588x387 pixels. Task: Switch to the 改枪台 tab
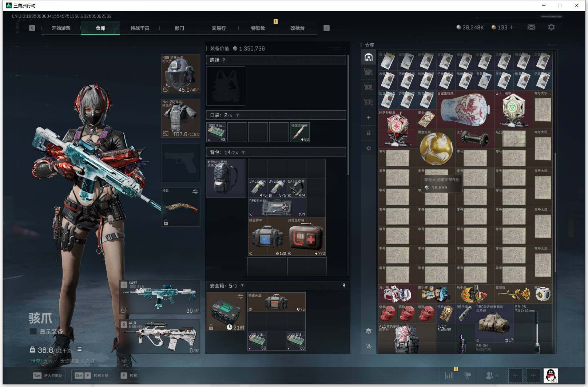pyautogui.click(x=297, y=28)
